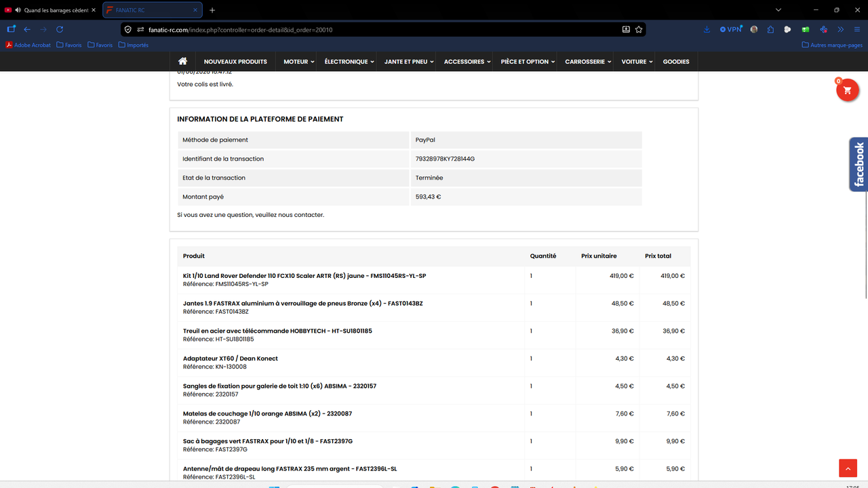Click the Treuil en acier HOBBYTECH product name

tap(277, 331)
